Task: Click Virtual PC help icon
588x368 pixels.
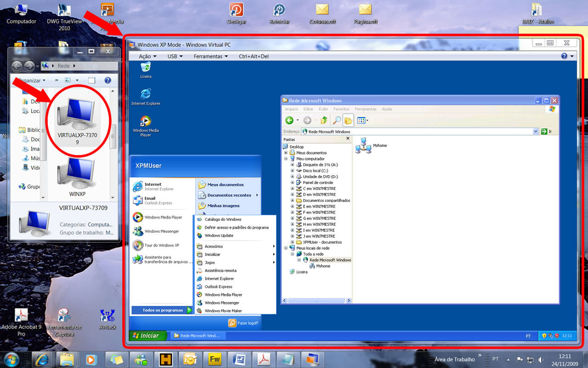Action: 564,56
